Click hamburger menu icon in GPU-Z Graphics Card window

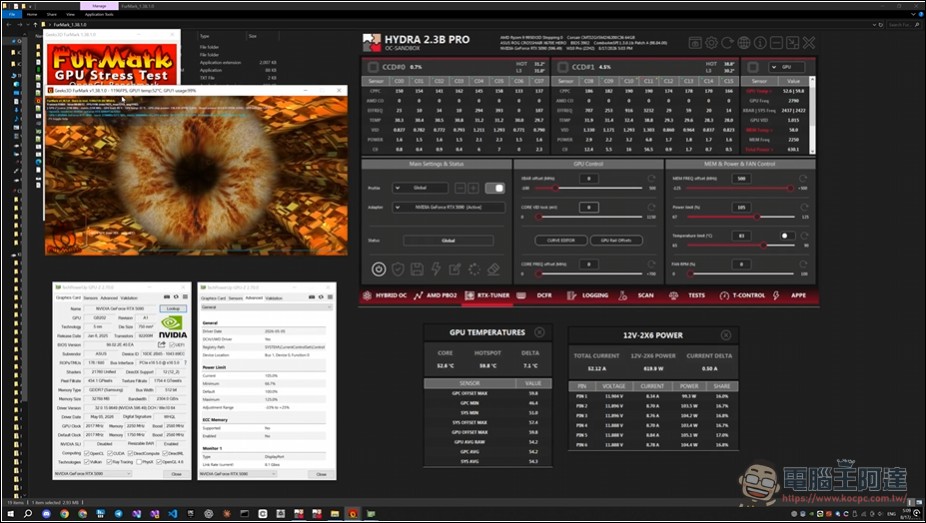tap(185, 296)
